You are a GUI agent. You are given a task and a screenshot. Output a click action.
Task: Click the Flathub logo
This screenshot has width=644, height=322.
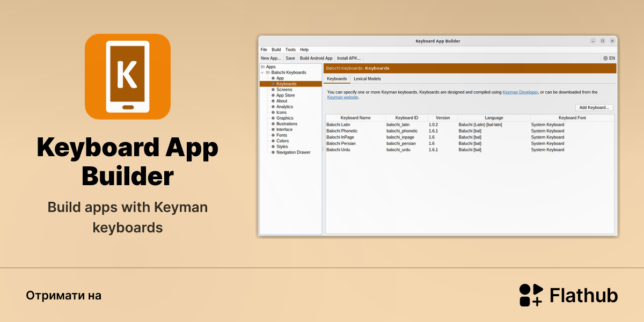[568, 295]
